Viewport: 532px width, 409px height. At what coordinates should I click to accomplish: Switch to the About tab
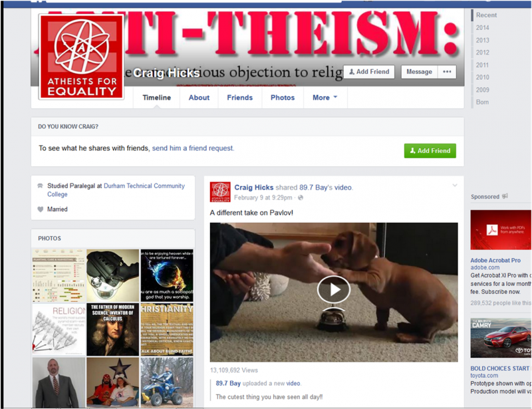pos(199,98)
